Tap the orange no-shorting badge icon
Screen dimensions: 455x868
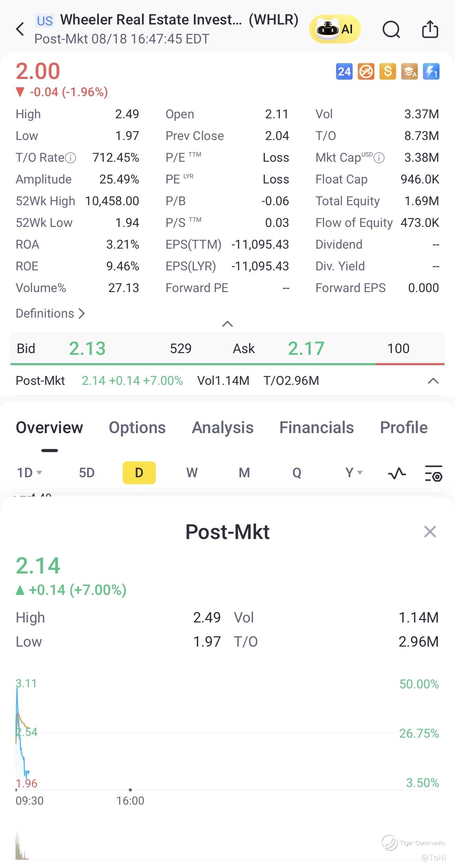366,71
